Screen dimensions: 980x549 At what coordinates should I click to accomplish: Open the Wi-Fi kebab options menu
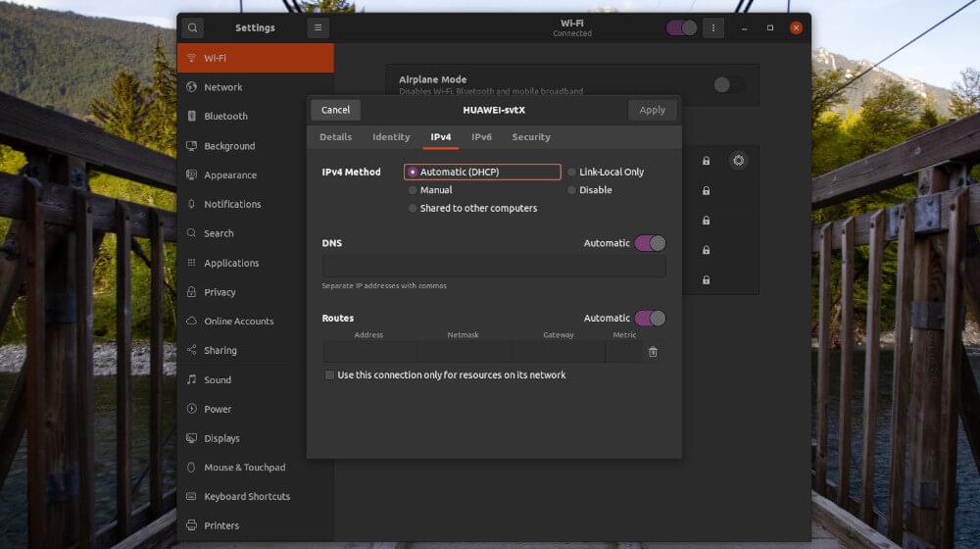(x=712, y=27)
